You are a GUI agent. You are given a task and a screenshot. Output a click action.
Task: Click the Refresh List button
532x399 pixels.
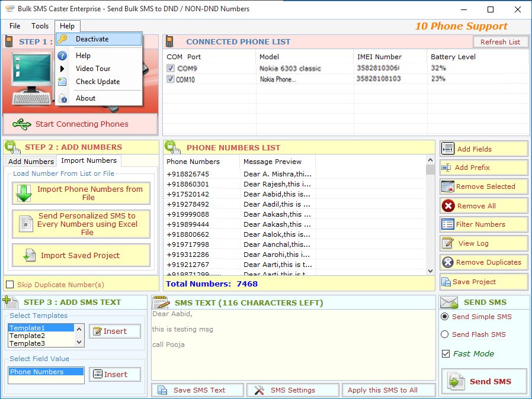[500, 42]
